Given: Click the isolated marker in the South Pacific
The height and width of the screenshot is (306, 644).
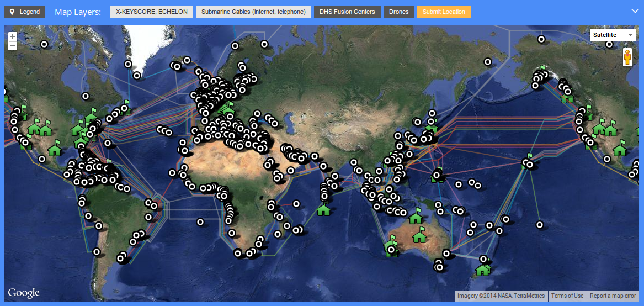Looking at the screenshot, I should (x=540, y=225).
